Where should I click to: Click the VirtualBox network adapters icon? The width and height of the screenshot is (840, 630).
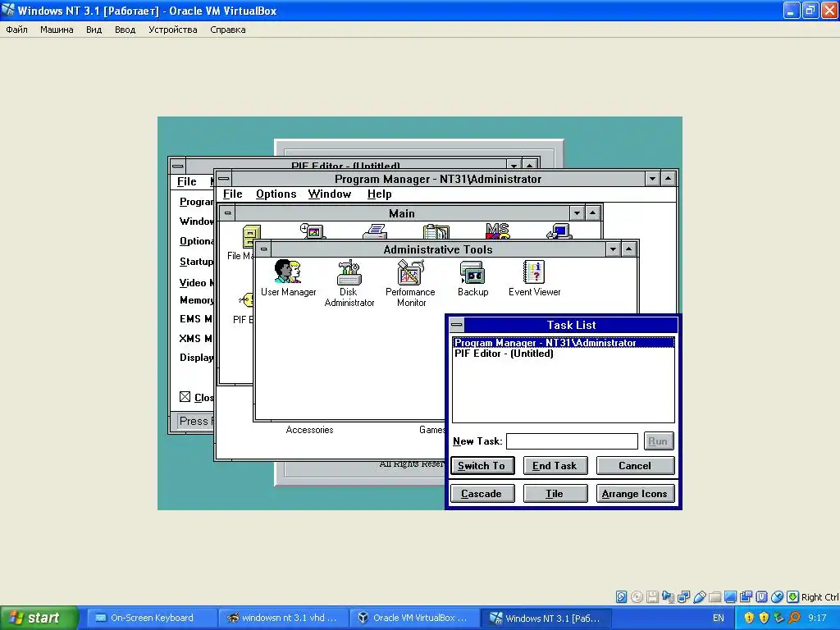click(683, 597)
